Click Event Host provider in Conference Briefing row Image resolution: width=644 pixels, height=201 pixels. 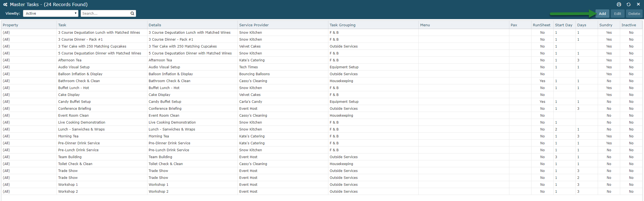248,108
